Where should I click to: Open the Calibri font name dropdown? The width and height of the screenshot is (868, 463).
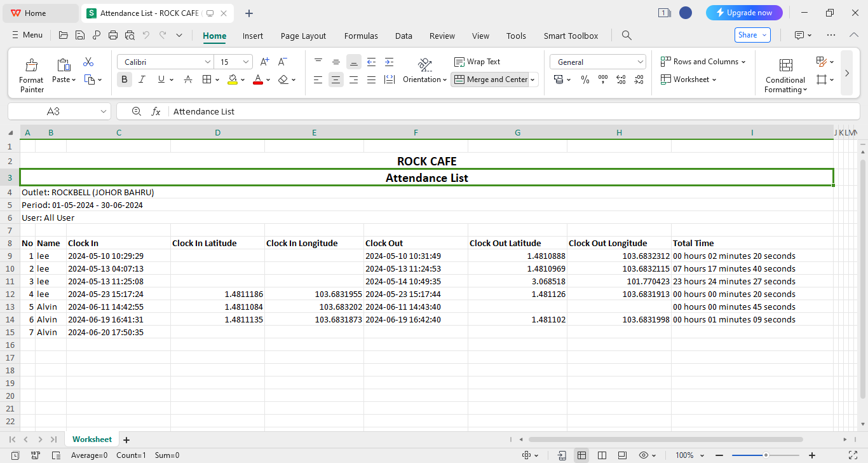[x=207, y=62]
